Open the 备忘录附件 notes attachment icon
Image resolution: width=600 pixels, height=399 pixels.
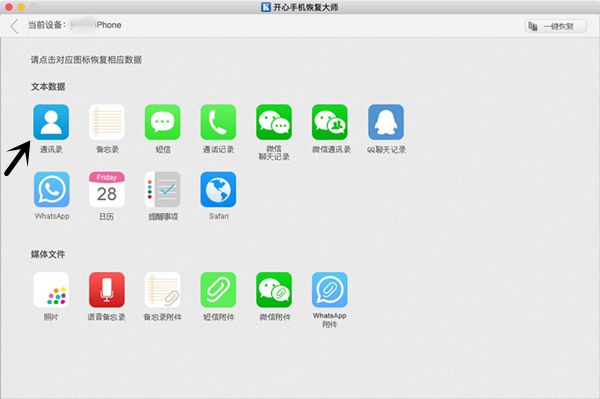(163, 290)
